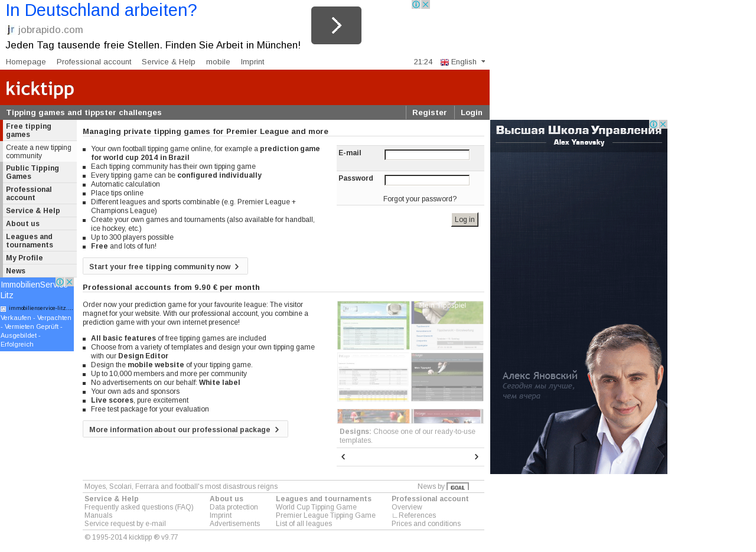Select News in sidebar
The width and height of the screenshot is (756, 552).
[x=40, y=271]
